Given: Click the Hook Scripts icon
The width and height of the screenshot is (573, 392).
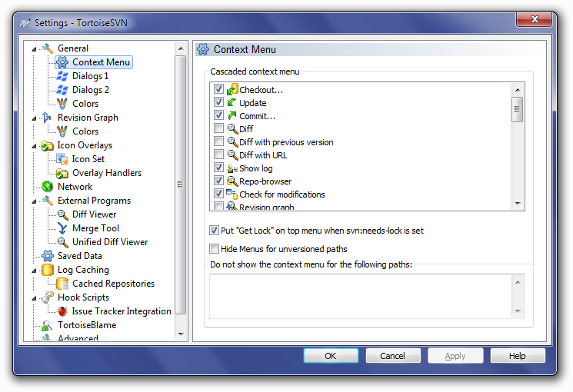Looking at the screenshot, I should (x=48, y=297).
